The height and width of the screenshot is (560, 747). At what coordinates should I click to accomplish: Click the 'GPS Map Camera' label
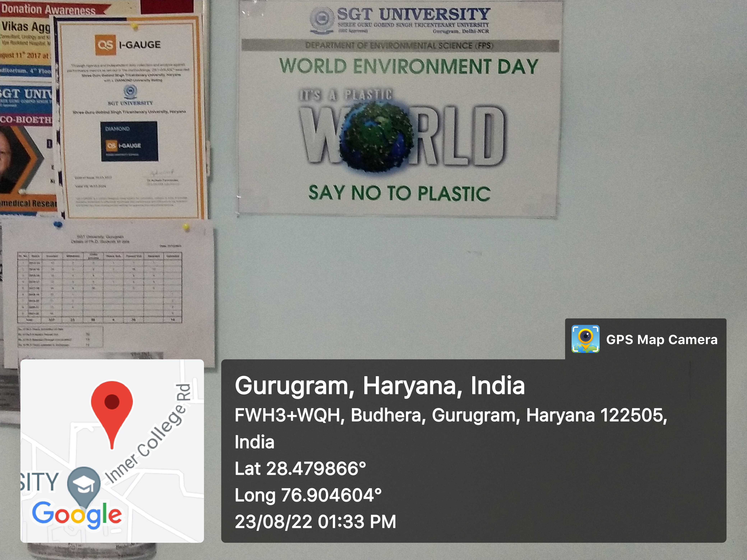(662, 339)
